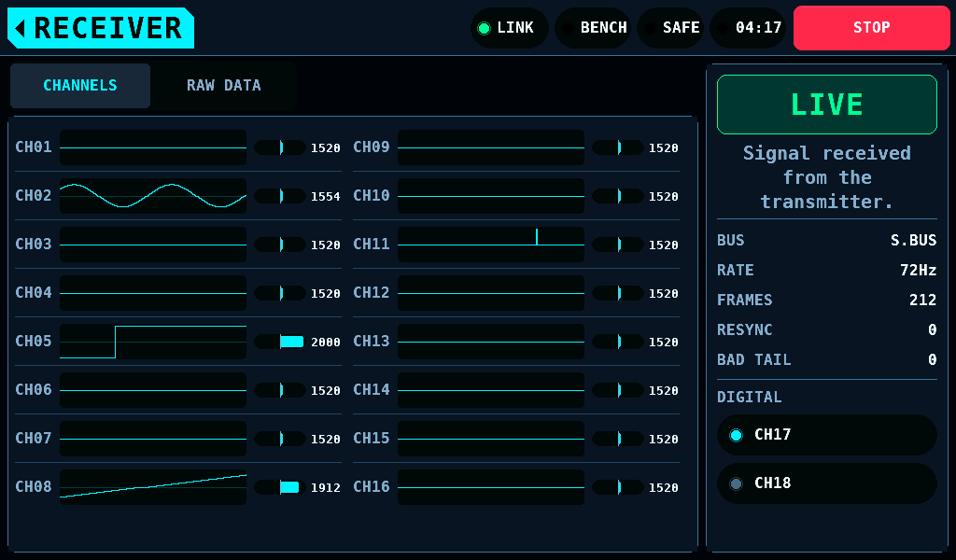This screenshot has width=956, height=560.
Task: Click the CH05 value bar
Action: [280, 342]
